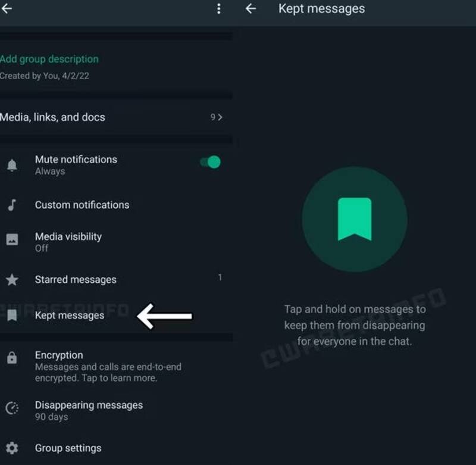The width and height of the screenshot is (476, 465).
Task: Tap the large green bookmark illustration
Action: coord(355,220)
